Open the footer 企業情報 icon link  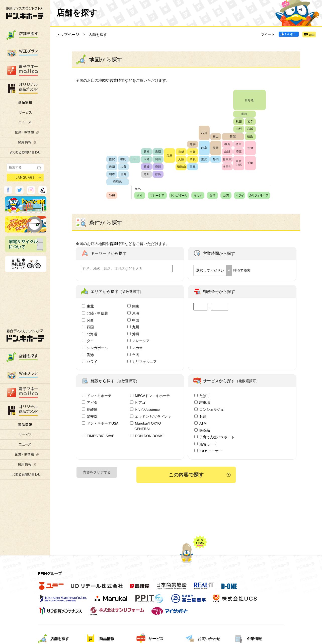[248, 638]
